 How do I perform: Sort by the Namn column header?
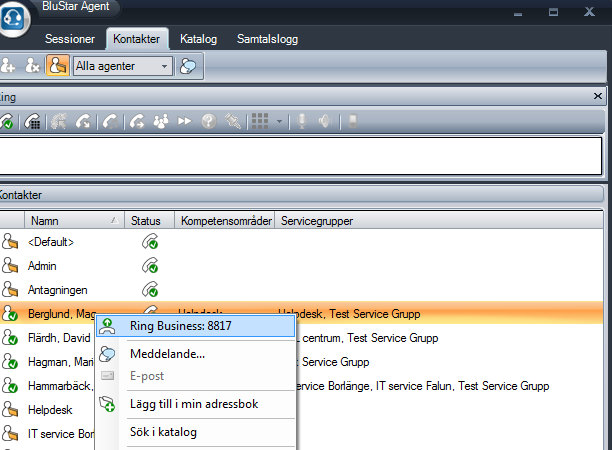[x=74, y=221]
